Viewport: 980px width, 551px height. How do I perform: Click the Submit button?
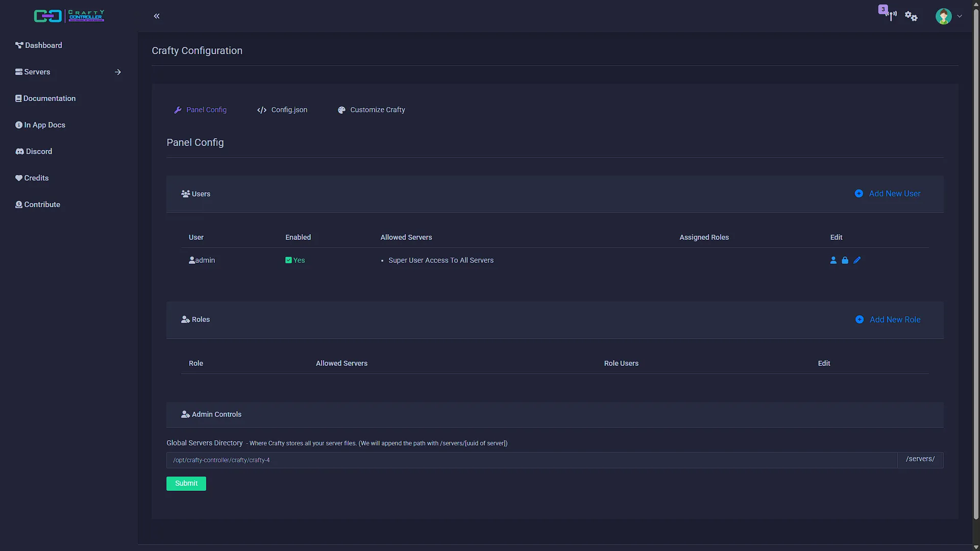(x=186, y=484)
